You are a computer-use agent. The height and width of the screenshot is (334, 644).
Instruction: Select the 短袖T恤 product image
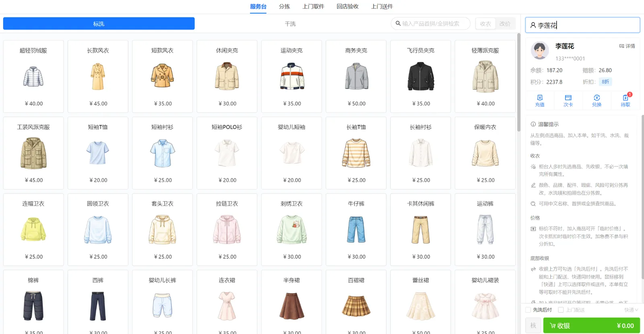98,153
